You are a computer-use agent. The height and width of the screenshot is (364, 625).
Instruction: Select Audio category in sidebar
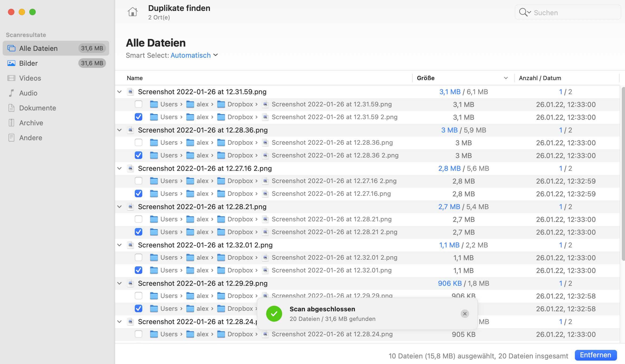coord(56,93)
